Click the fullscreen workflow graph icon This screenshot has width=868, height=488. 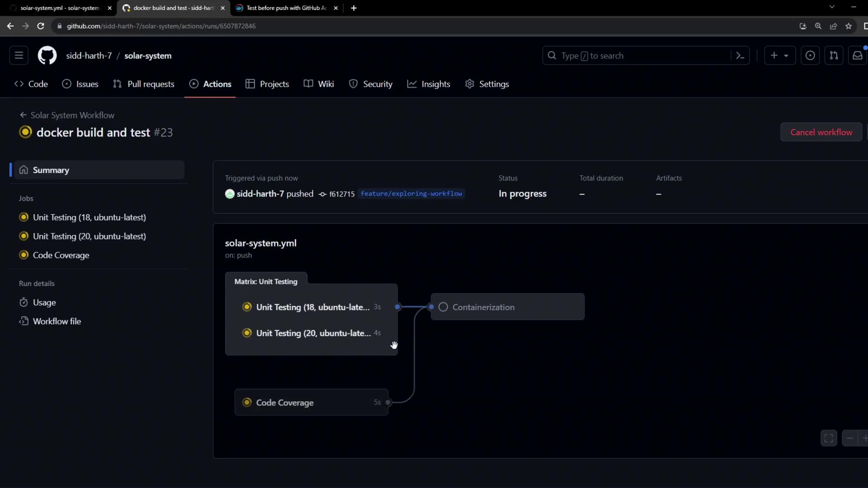pyautogui.click(x=829, y=438)
